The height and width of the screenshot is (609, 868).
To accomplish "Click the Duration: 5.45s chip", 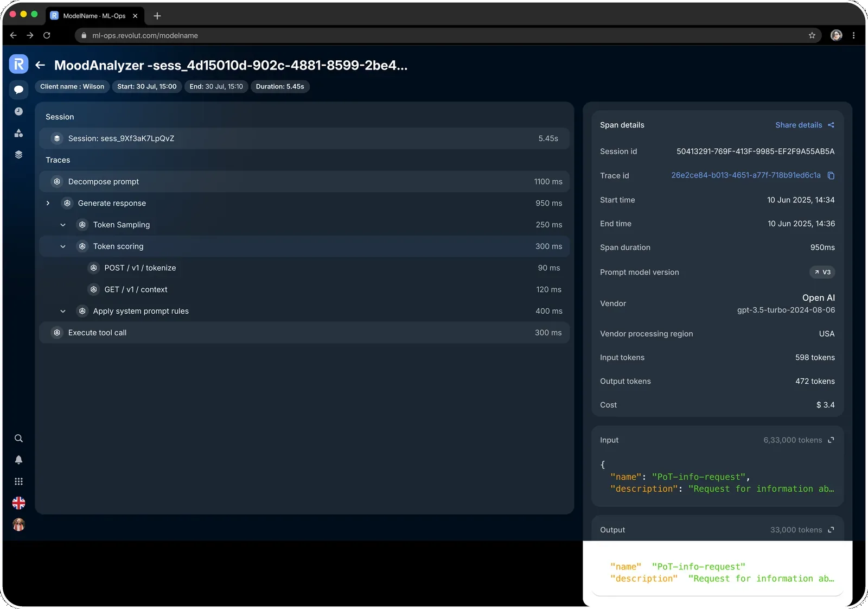I will [x=280, y=86].
